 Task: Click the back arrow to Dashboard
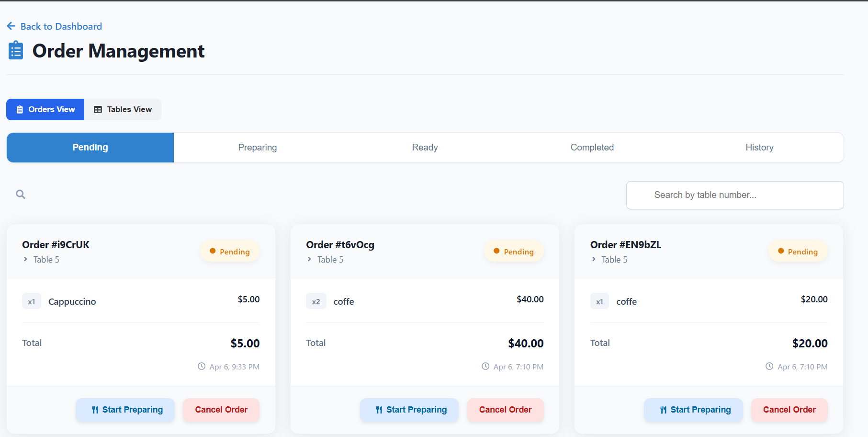click(x=11, y=26)
